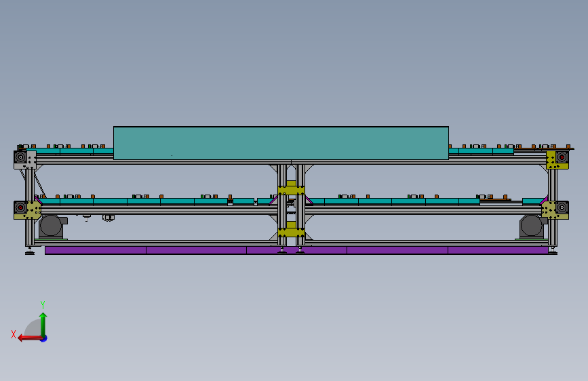Click the red X axis arrow of triad
The image size is (588, 381).
click(x=29, y=338)
